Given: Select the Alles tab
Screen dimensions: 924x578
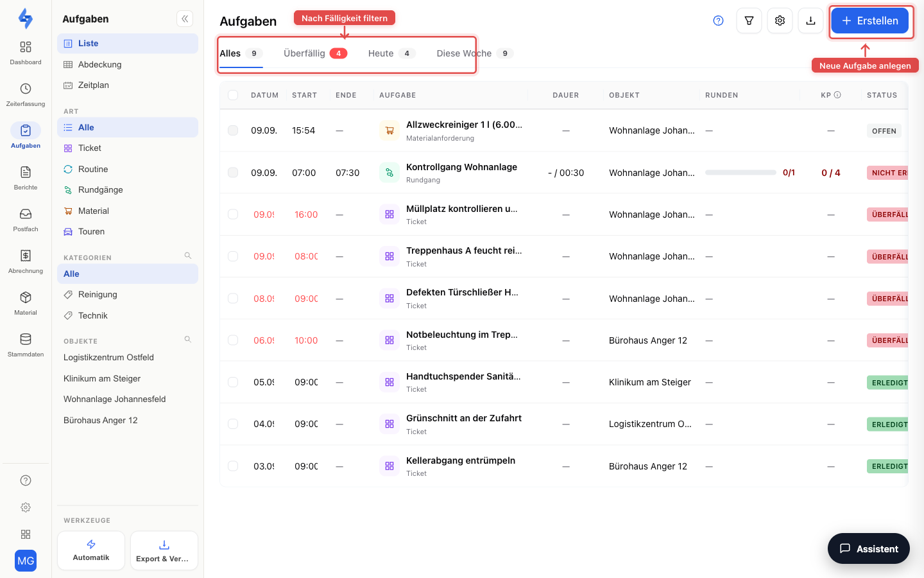Looking at the screenshot, I should (x=241, y=53).
